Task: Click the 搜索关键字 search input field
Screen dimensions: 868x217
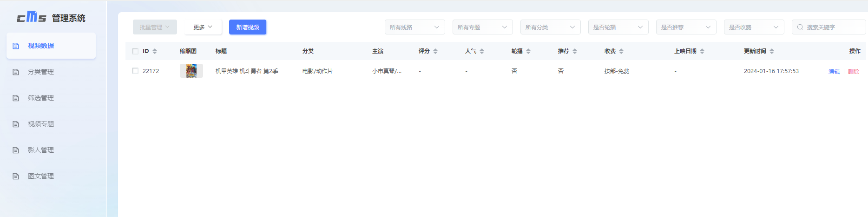Action: point(829,27)
